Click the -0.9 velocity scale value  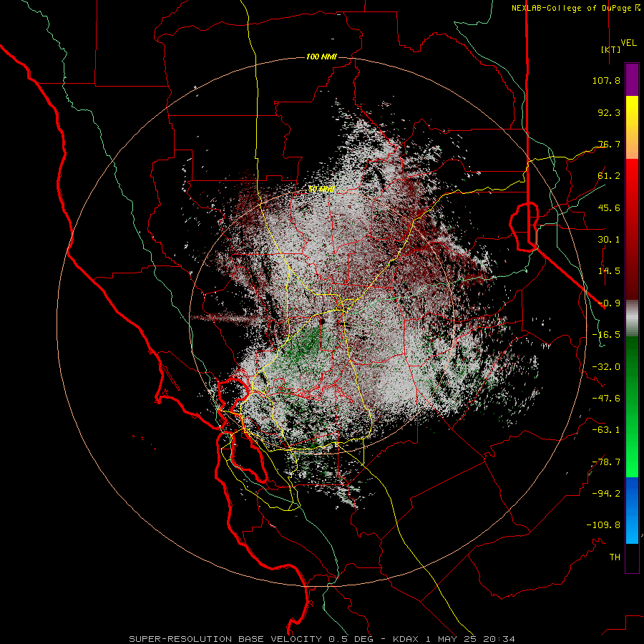(609, 303)
